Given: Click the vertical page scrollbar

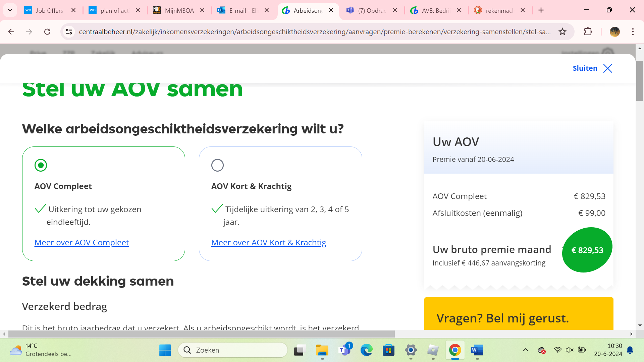Looking at the screenshot, I should pos(640,81).
